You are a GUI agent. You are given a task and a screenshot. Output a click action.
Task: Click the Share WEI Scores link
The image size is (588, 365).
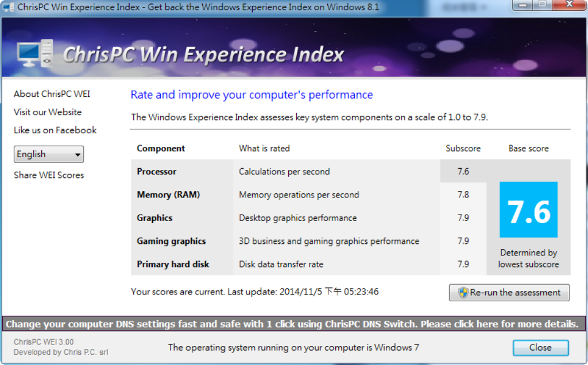(x=49, y=175)
